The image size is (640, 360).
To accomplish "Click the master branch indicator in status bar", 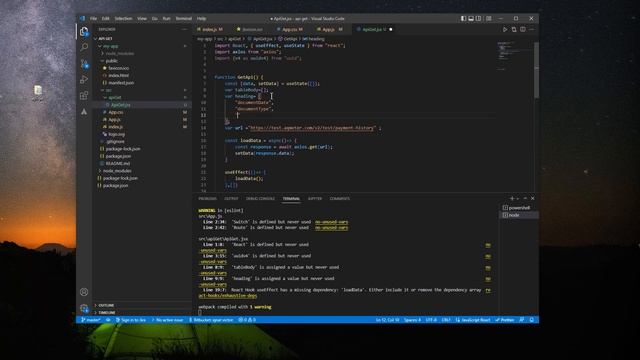I will coord(91,320).
